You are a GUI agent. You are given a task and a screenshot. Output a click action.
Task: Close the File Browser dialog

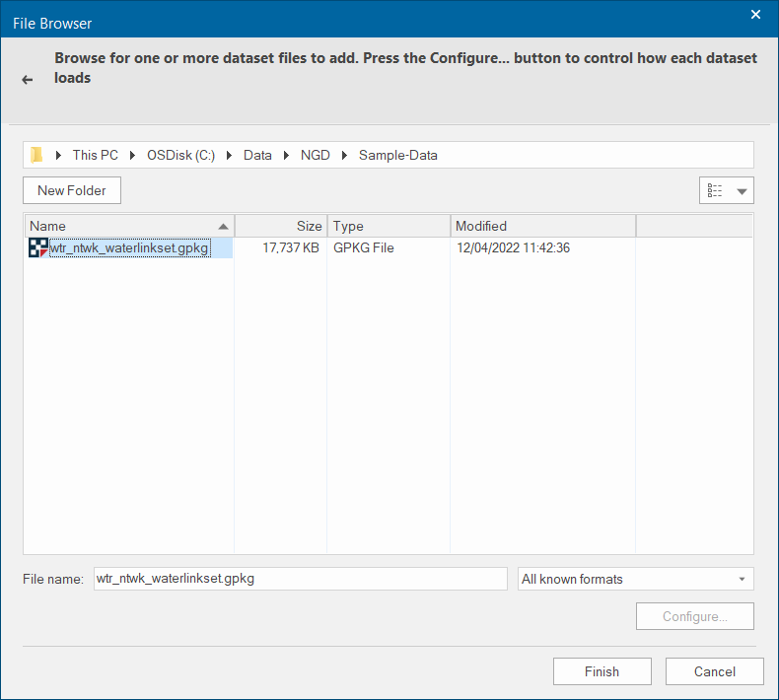(x=755, y=15)
